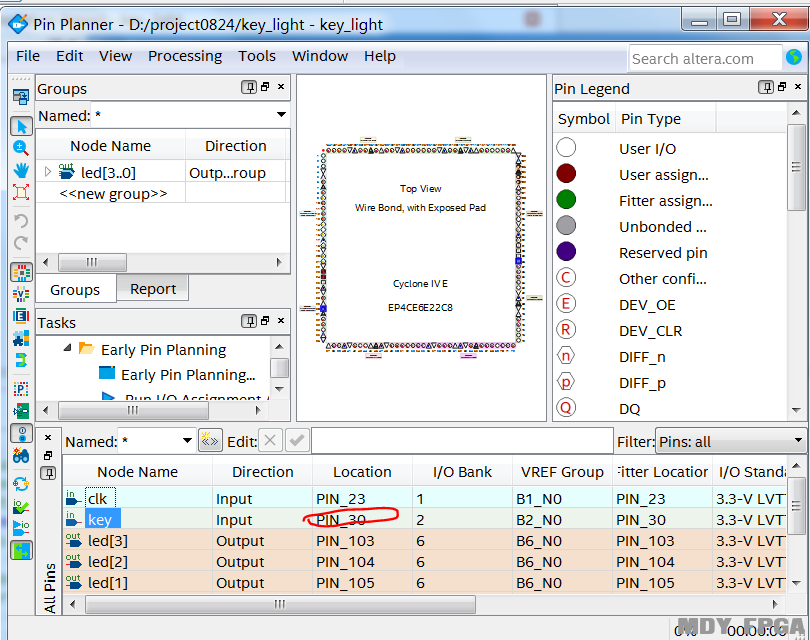Toggle the Show I/O banks view button
The height and width of the screenshot is (640, 810).
coord(21,272)
